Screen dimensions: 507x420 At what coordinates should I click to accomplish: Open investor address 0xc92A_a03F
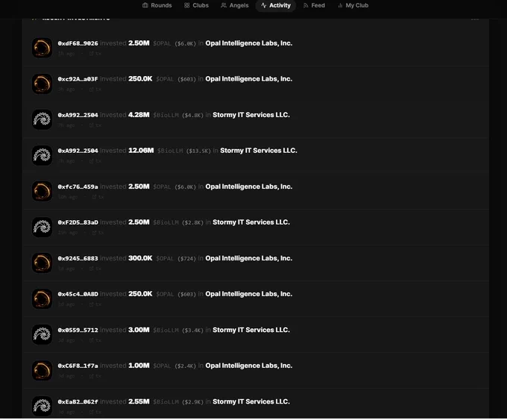78,79
